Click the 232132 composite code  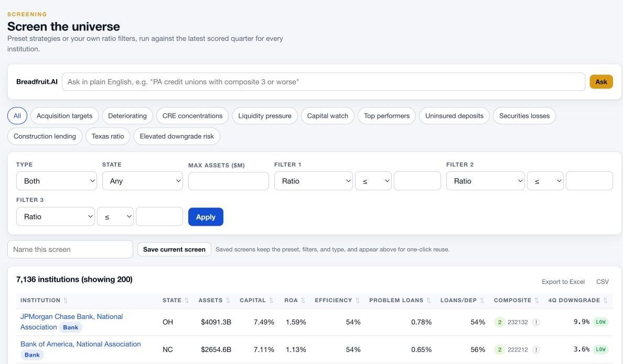518,322
